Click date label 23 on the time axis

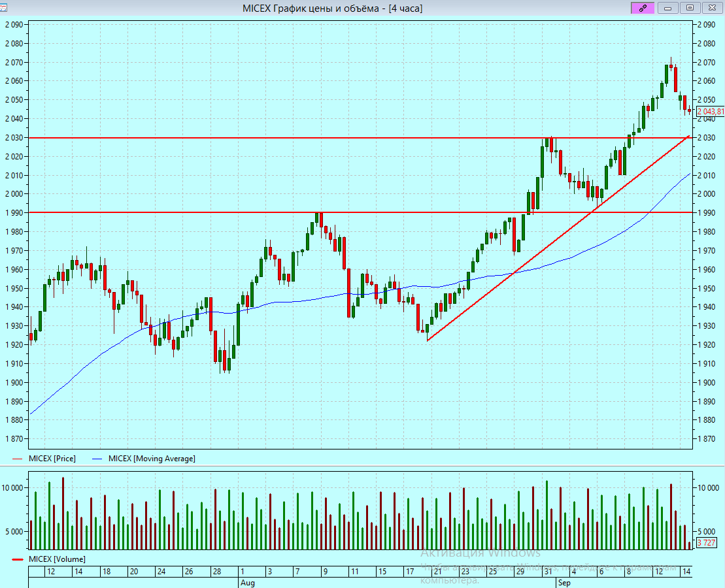point(465,572)
